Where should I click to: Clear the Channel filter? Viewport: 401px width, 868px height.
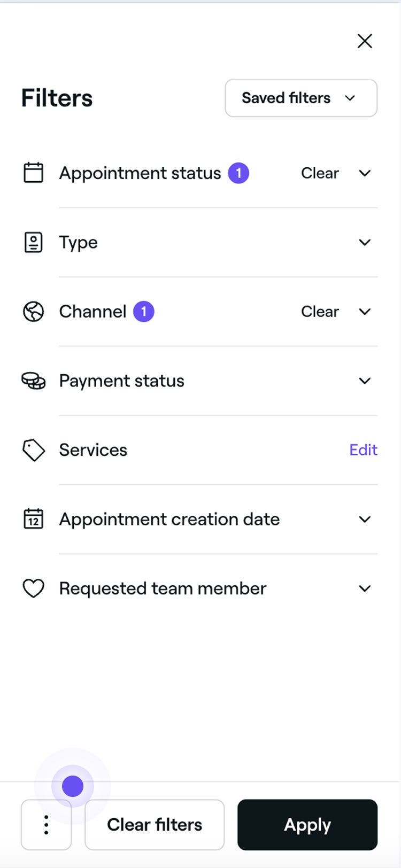pyautogui.click(x=320, y=312)
